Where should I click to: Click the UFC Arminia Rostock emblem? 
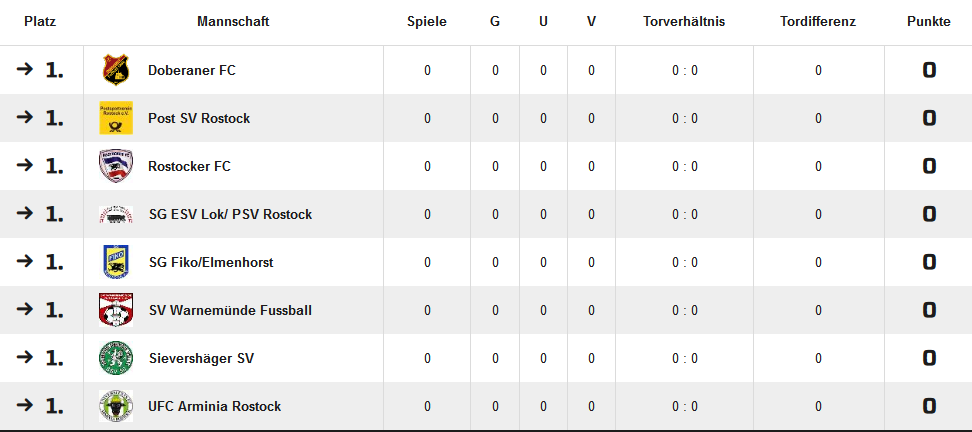(116, 406)
